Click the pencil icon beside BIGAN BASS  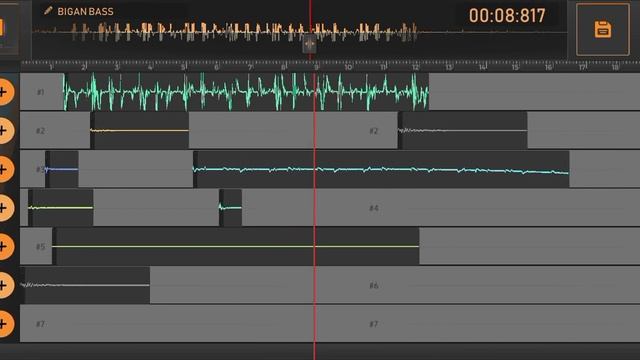[x=48, y=11]
